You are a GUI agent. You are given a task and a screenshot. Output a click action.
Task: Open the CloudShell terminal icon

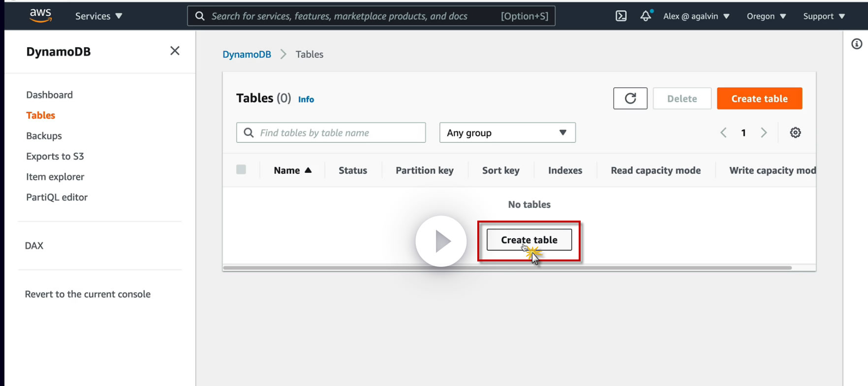[621, 16]
